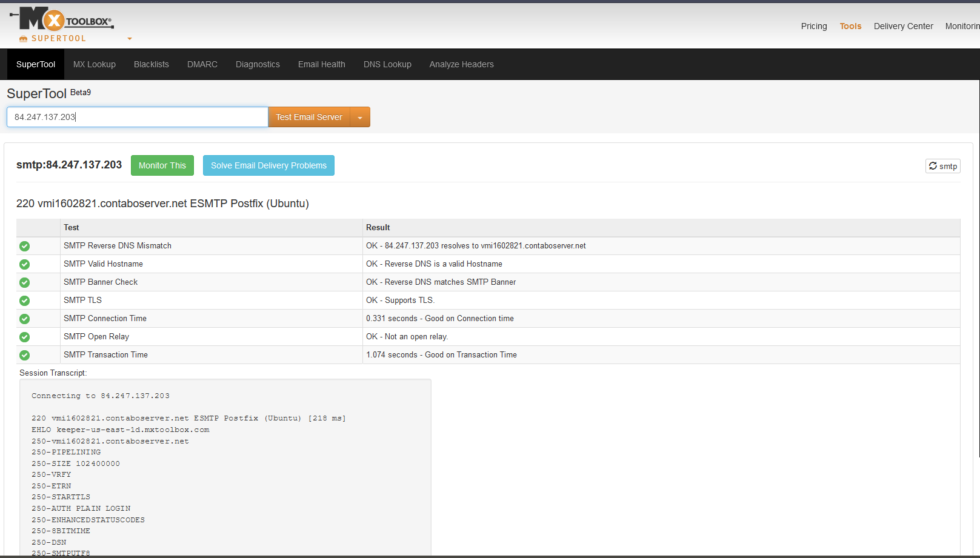Click result '1.074 seconds - Good on Transaction Time'

pos(442,355)
